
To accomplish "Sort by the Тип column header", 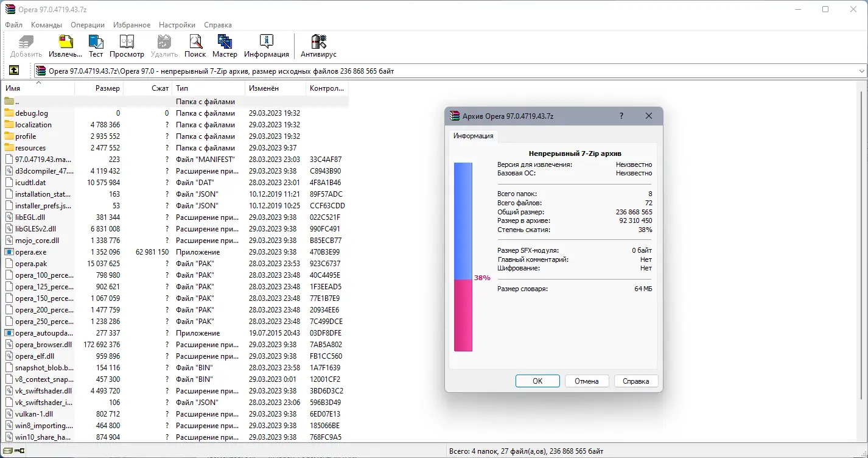I will (x=209, y=88).
